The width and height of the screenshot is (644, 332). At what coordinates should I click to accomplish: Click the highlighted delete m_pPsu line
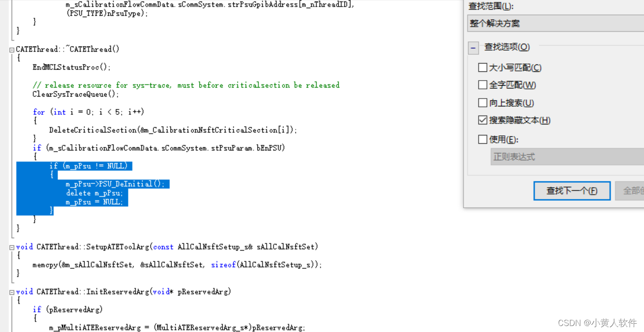(x=94, y=193)
